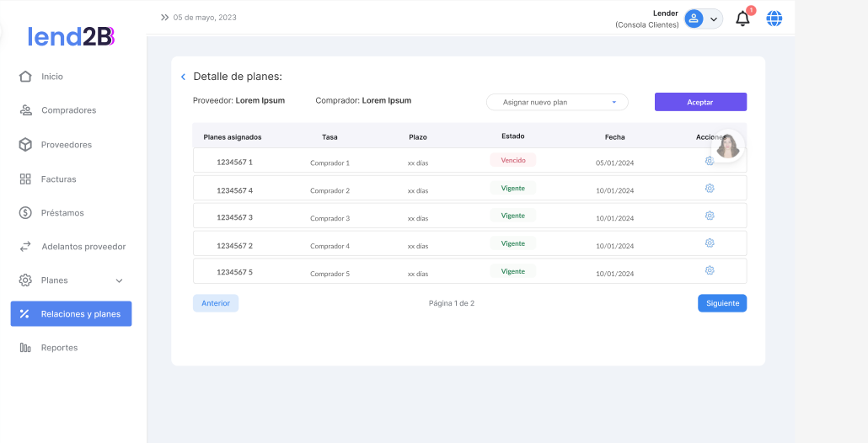Click the notification bell icon

pos(742,19)
